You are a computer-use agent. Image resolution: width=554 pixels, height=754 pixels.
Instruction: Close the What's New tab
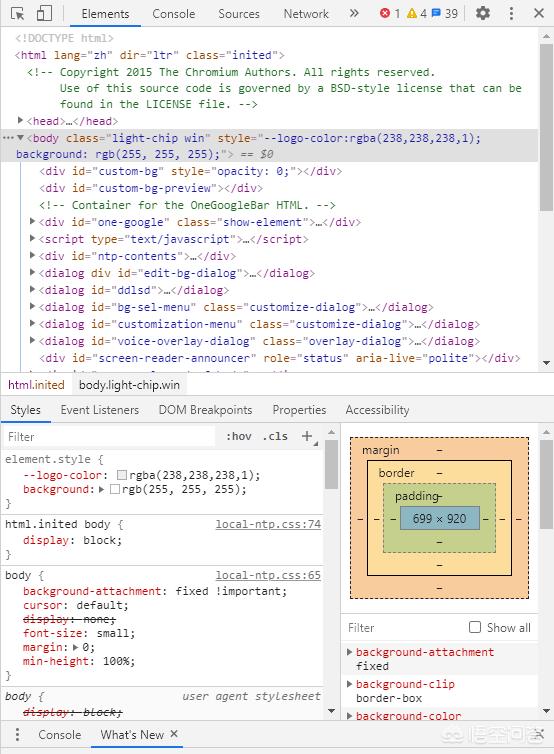[174, 734]
